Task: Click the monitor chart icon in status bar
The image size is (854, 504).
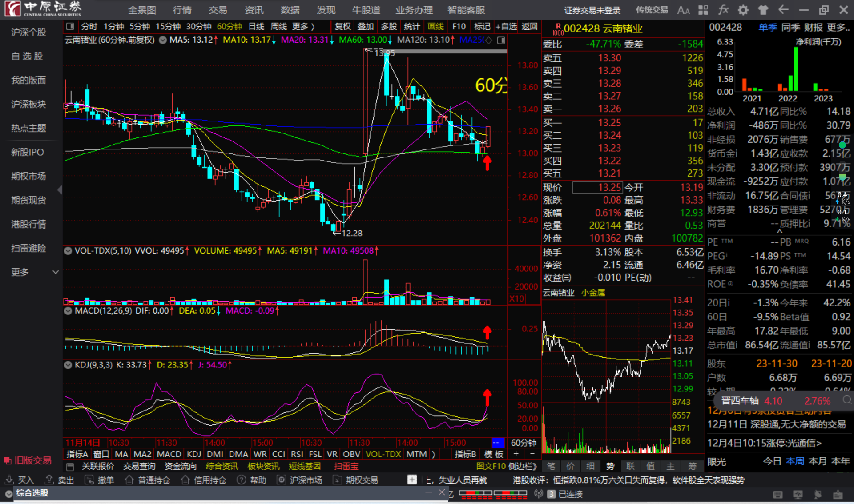Action: 798,494
